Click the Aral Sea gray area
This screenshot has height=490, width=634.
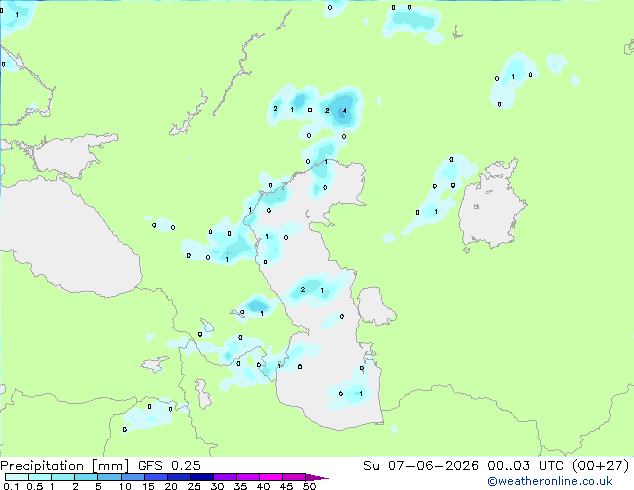(x=491, y=206)
